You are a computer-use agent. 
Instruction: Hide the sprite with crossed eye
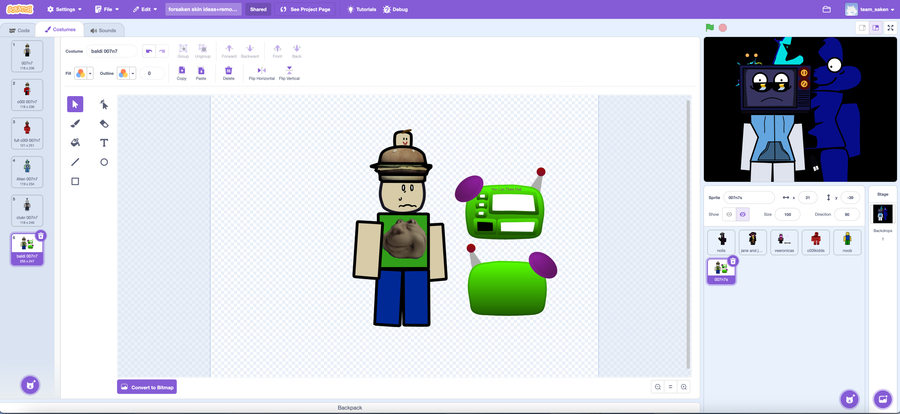tap(743, 214)
